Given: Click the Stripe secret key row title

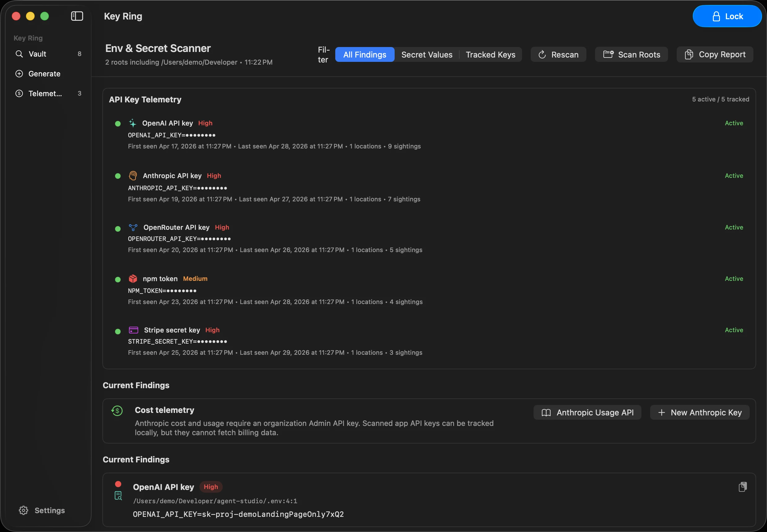Looking at the screenshot, I should (172, 330).
